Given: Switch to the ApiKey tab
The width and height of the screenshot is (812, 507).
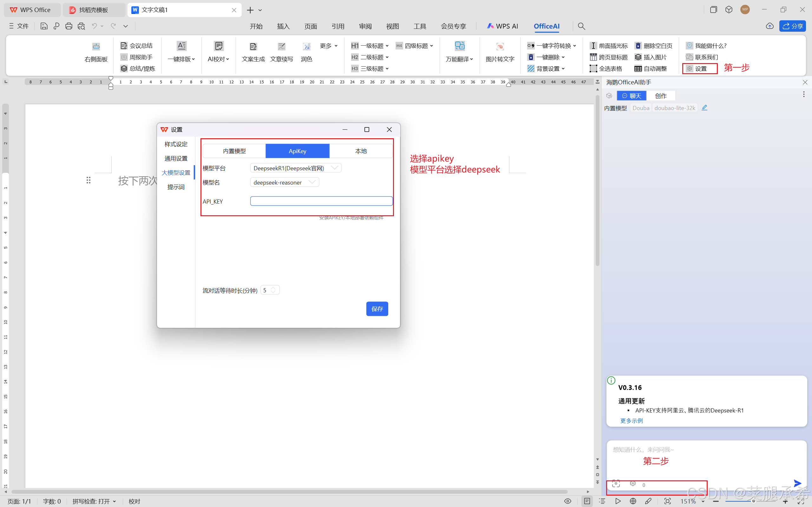Looking at the screenshot, I should click(297, 151).
